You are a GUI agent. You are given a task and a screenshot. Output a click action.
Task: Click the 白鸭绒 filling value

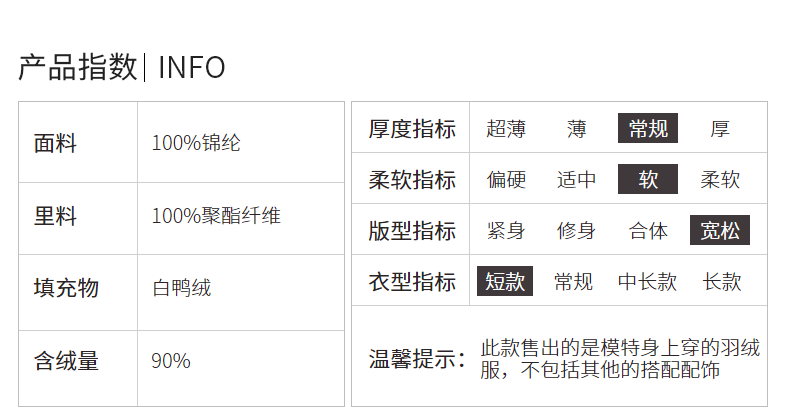pos(181,288)
